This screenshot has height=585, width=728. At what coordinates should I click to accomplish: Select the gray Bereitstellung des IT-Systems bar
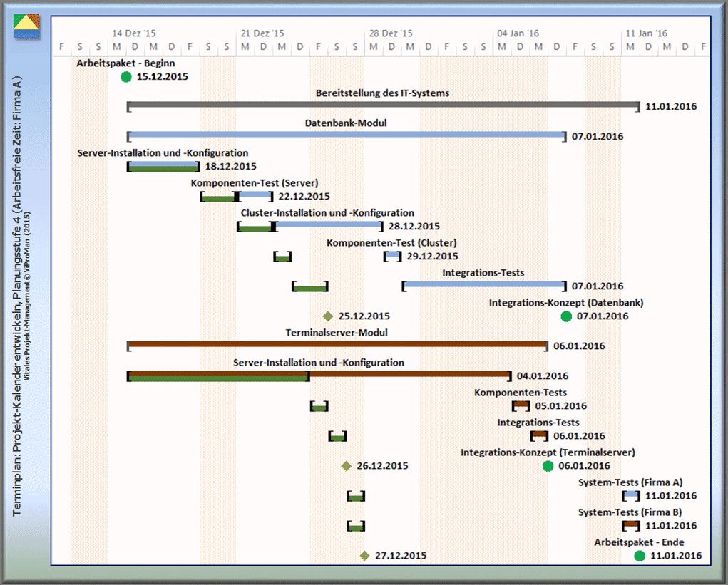(383, 105)
